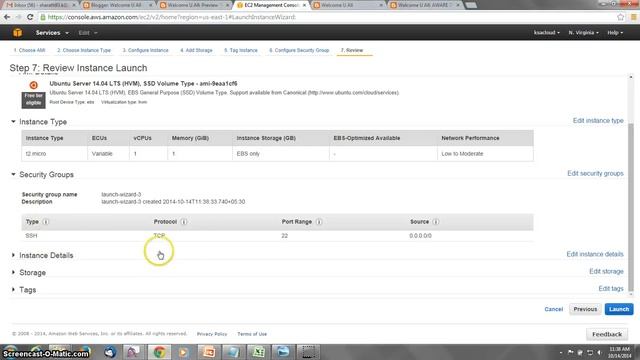Click the Source column info icon

436,222
